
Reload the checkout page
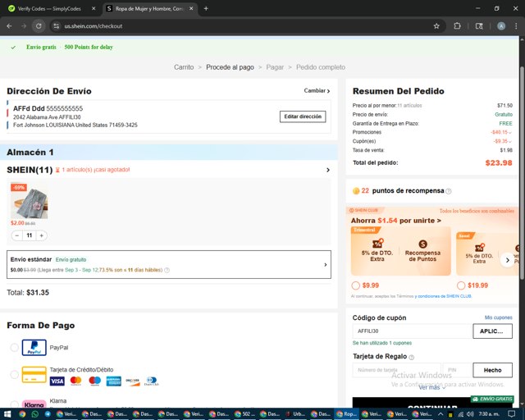coord(39,26)
